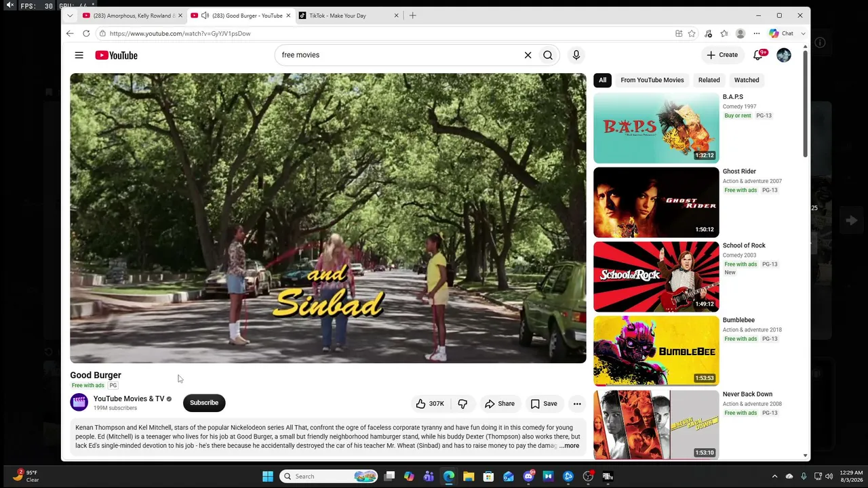868x488 pixels.
Task: Open the Ghost Rider movie thumbnail
Action: [656, 203]
